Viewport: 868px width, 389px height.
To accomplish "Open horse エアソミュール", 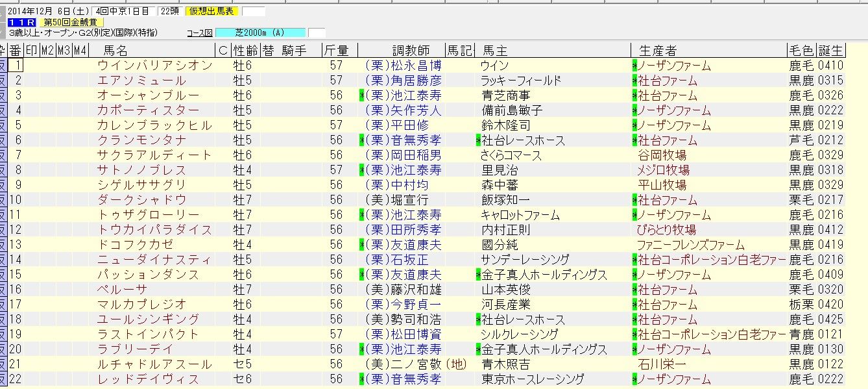I will click(141, 81).
